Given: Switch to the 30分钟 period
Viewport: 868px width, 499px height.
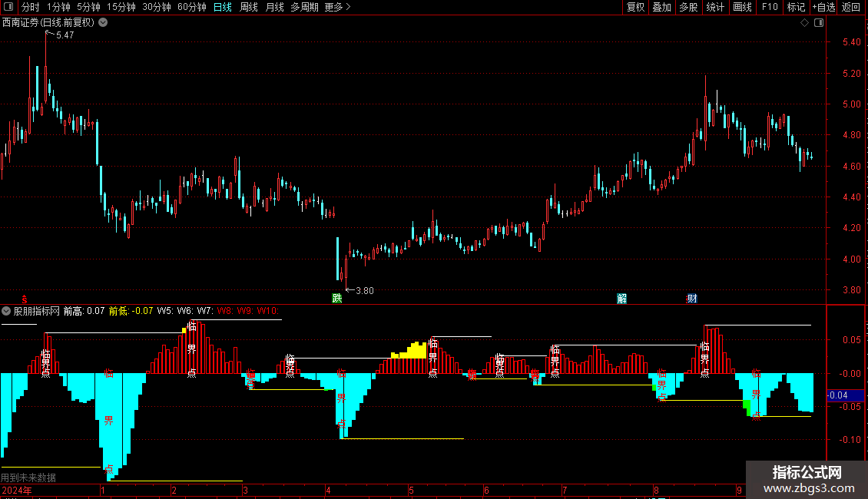Looking at the screenshot, I should click(157, 7).
